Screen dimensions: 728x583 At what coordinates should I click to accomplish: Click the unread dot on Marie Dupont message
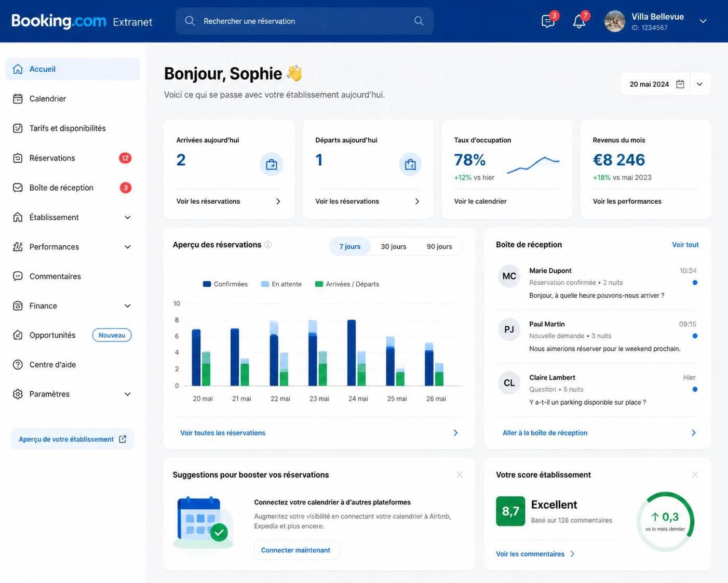pos(695,283)
